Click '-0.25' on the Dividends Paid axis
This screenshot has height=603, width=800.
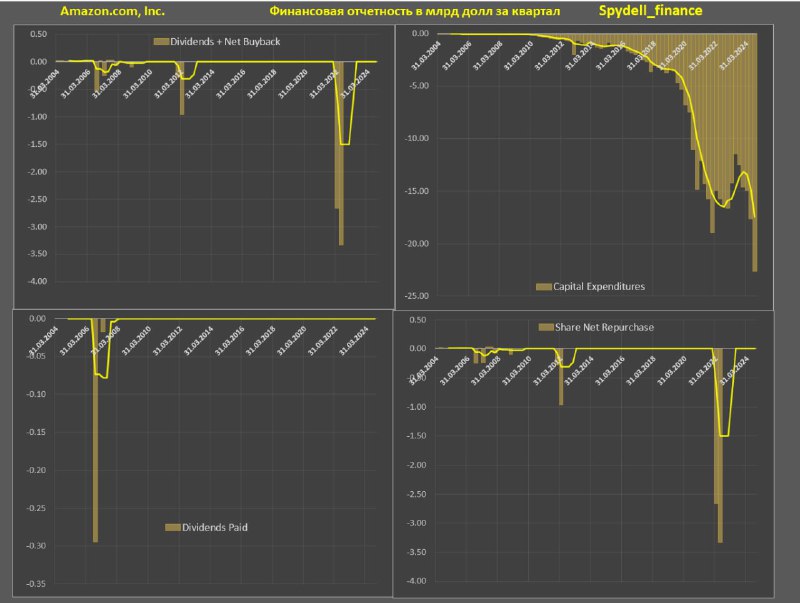(x=36, y=508)
